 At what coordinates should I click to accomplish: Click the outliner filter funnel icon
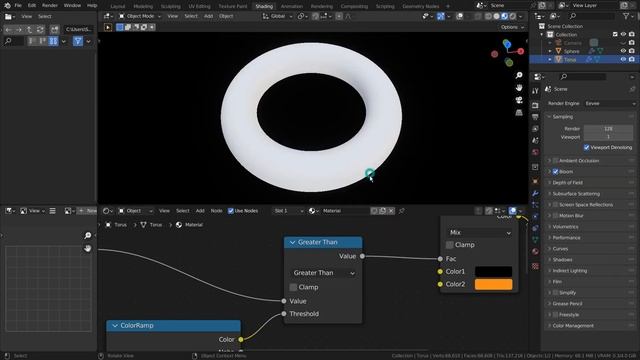click(x=626, y=16)
